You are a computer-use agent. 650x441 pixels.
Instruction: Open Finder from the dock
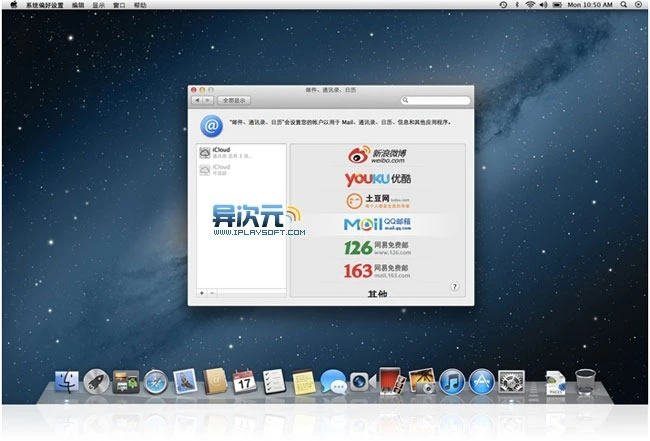tap(66, 382)
